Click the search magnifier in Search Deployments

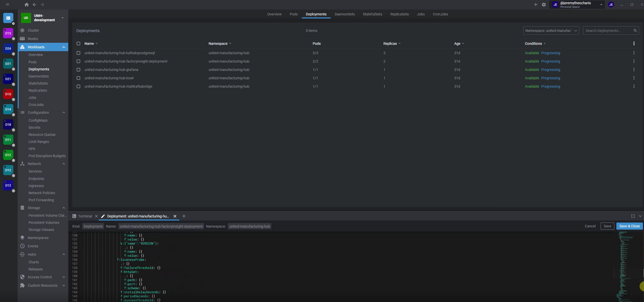(635, 31)
